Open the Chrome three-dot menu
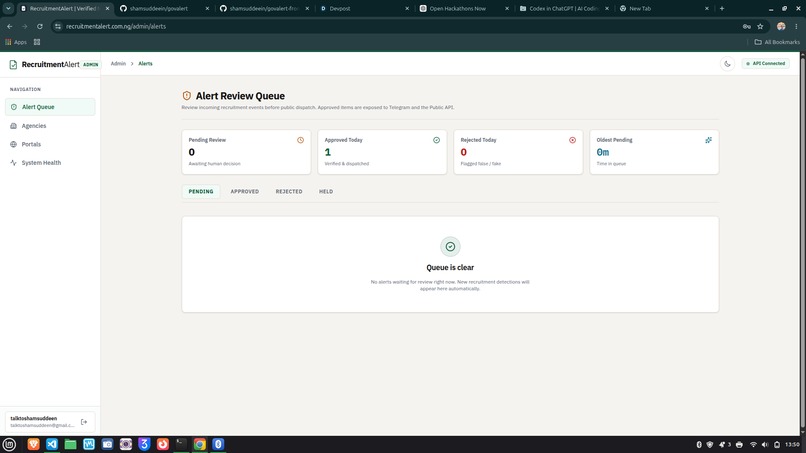 [796, 26]
